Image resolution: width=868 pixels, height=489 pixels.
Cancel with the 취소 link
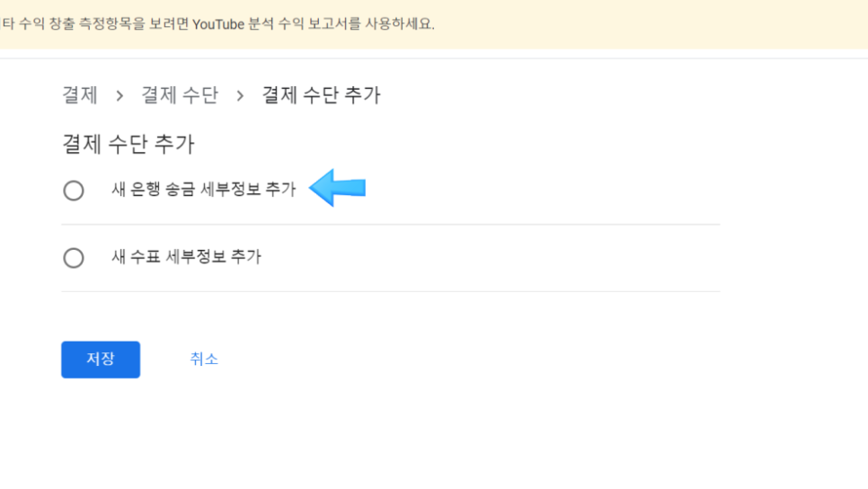tap(204, 359)
